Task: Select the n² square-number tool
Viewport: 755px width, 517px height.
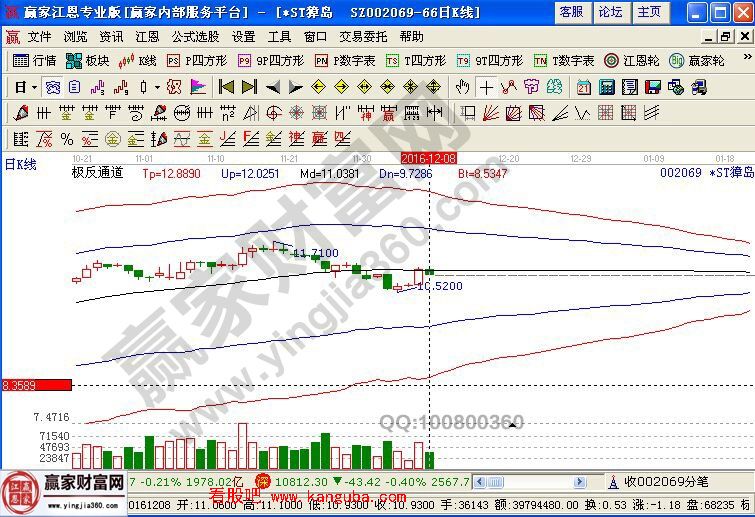Action: tap(228, 113)
